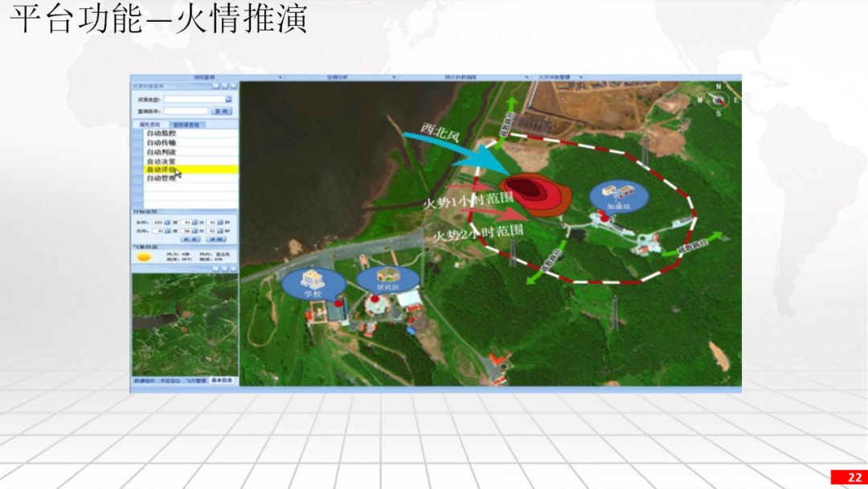The width and height of the screenshot is (868, 489).
Task: Switch to the 书签定位 bottom tab
Action: point(170,381)
